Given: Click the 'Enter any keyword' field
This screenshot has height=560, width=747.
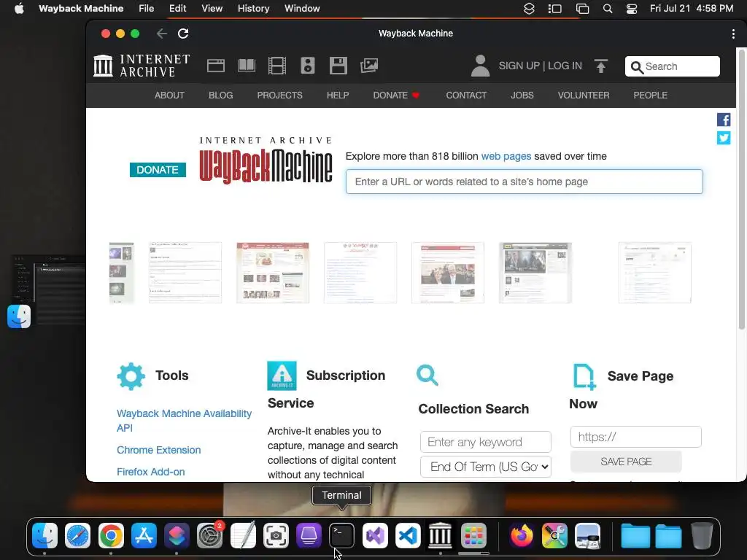Looking at the screenshot, I should click(485, 442).
